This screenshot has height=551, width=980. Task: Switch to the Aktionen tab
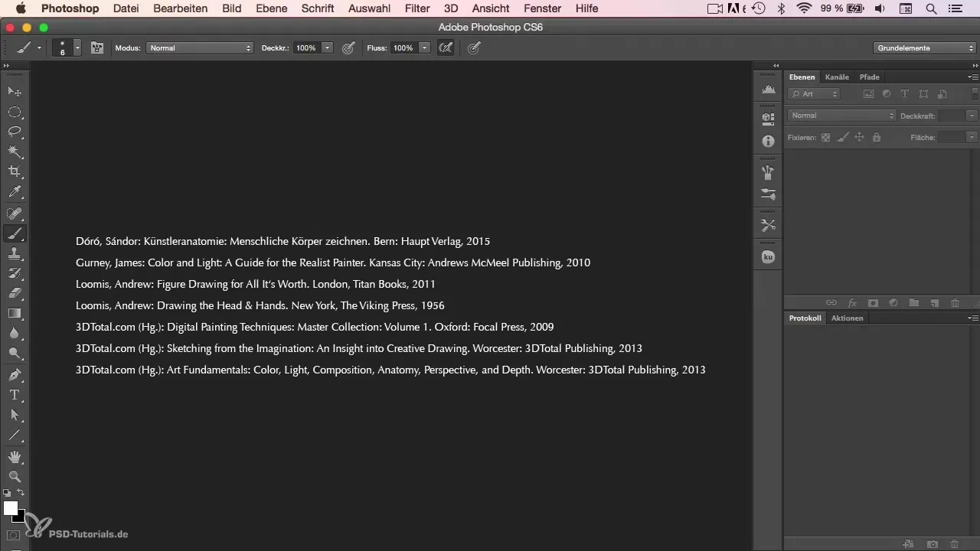(847, 318)
